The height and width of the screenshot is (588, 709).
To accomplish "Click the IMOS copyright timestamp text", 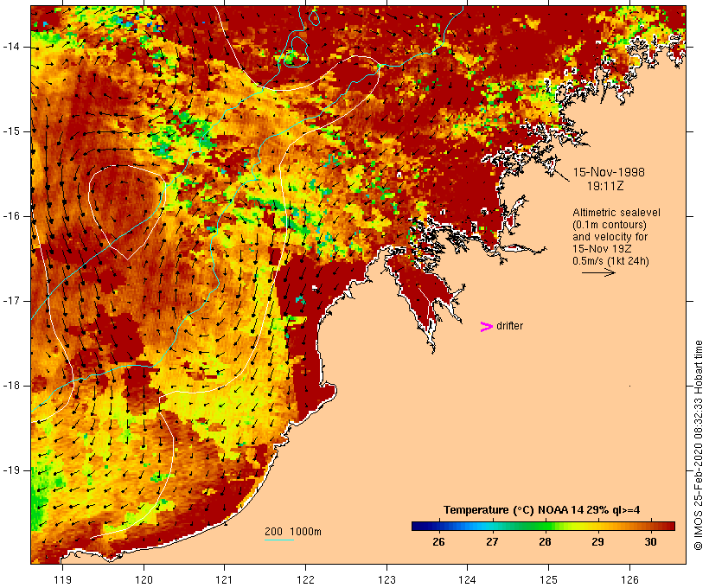I will click(698, 445).
